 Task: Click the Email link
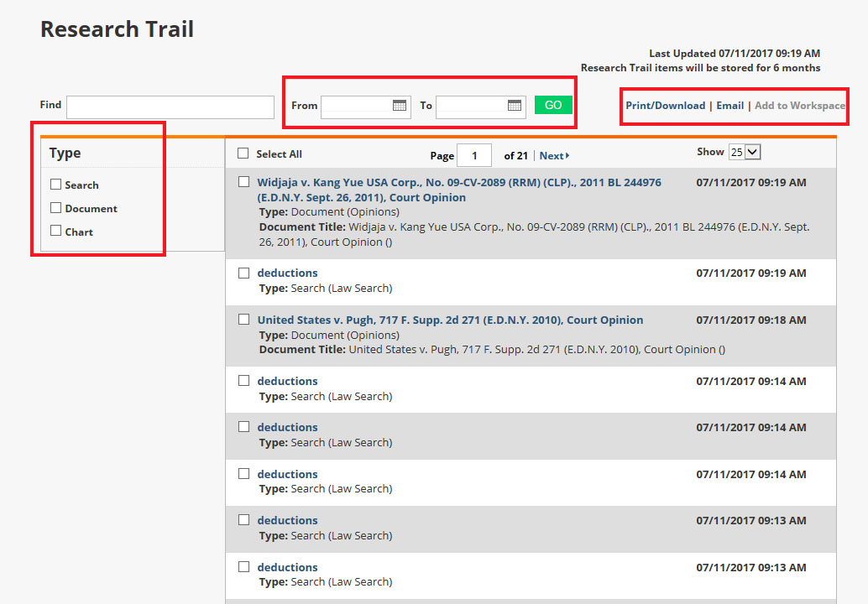coord(729,106)
